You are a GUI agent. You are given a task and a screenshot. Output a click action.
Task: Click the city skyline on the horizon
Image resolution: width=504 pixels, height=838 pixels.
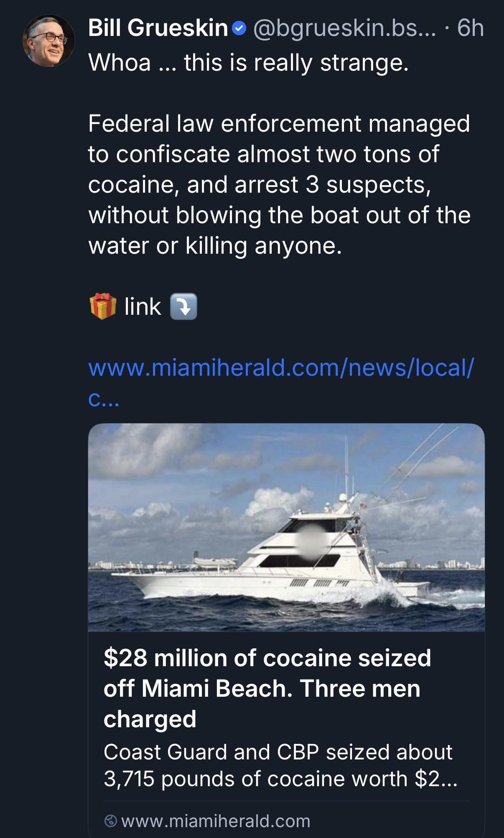point(443,563)
